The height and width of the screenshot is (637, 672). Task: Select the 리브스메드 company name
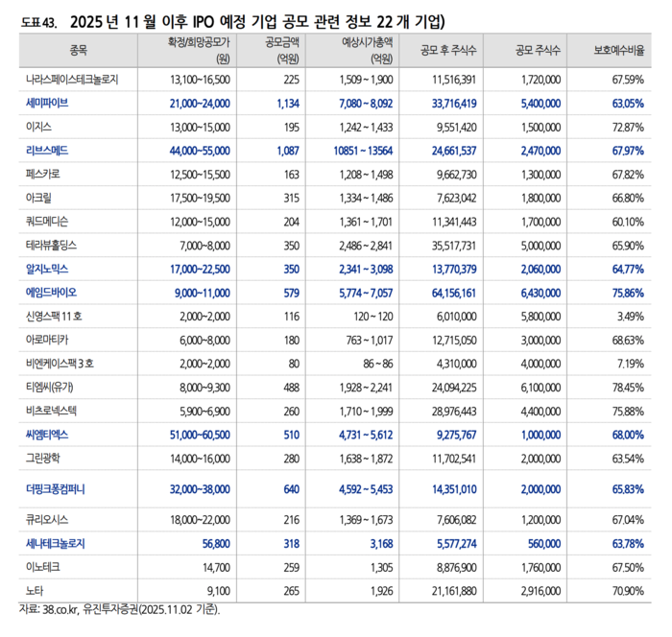[47, 151]
